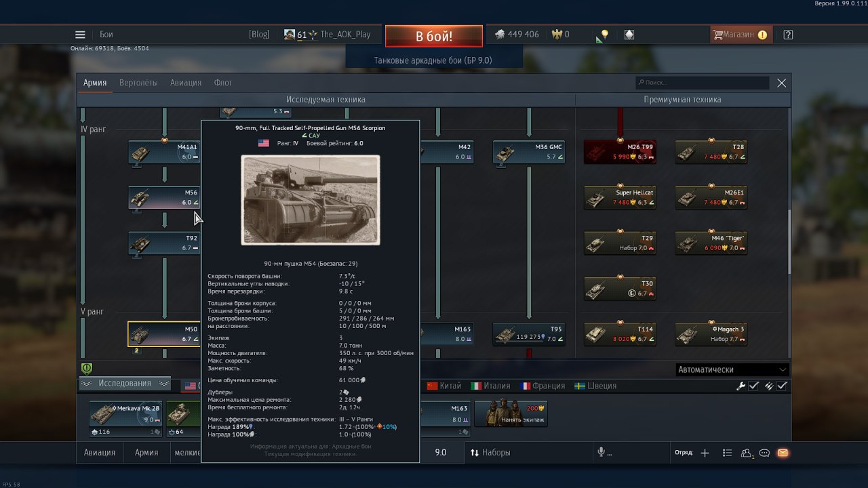
Task: Click the ammo refill stripes icon
Action: click(x=770, y=386)
